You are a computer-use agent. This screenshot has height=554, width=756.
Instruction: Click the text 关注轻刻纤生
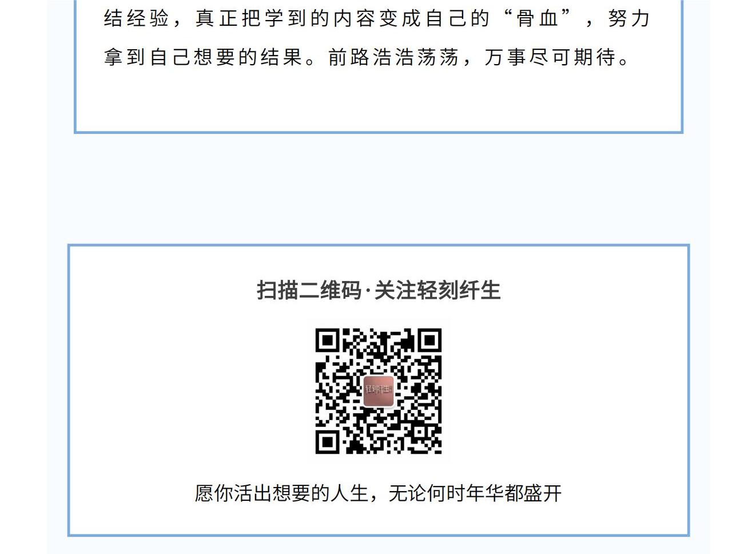click(x=437, y=290)
